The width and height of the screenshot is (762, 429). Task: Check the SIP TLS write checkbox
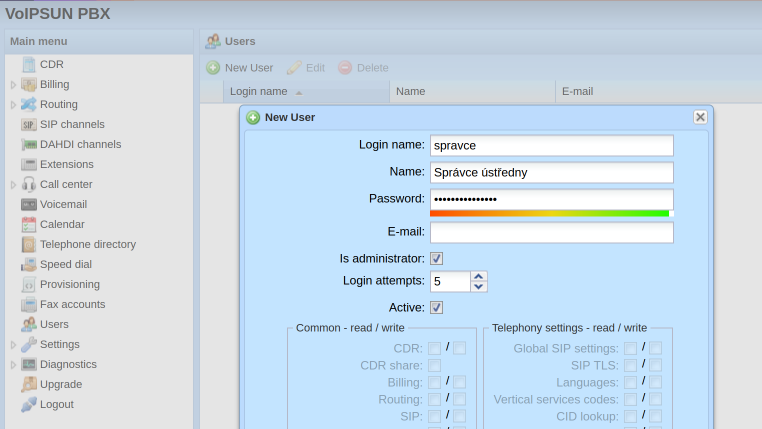click(655, 365)
